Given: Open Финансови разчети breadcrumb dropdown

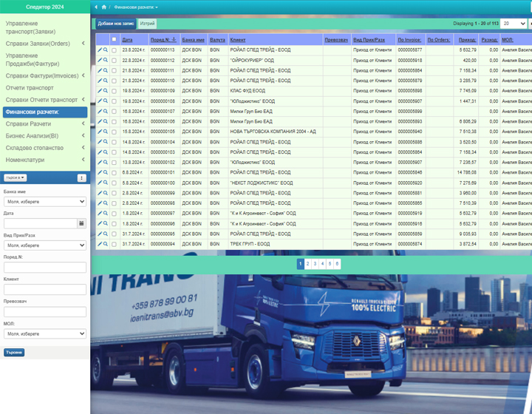Looking at the screenshot, I should pos(136,7).
